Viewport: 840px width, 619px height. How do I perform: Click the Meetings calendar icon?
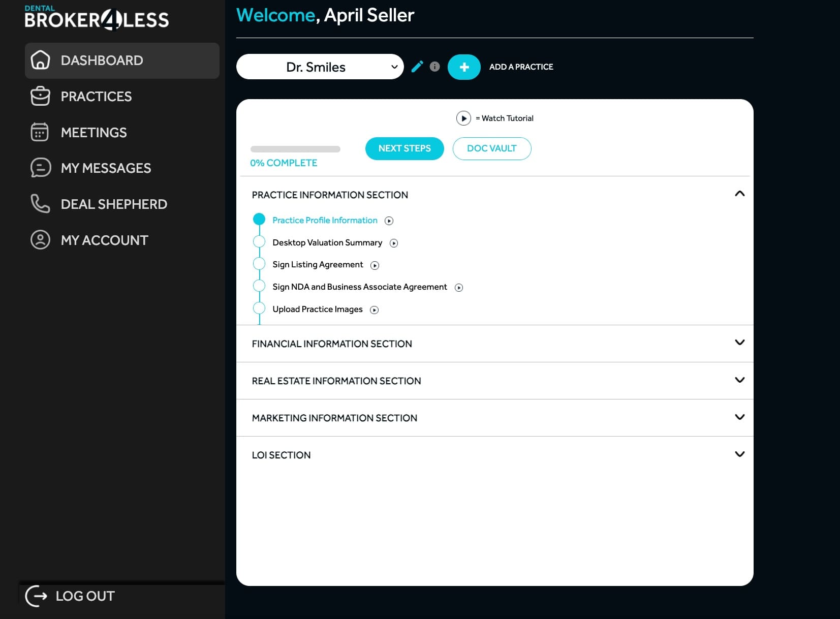[40, 132]
